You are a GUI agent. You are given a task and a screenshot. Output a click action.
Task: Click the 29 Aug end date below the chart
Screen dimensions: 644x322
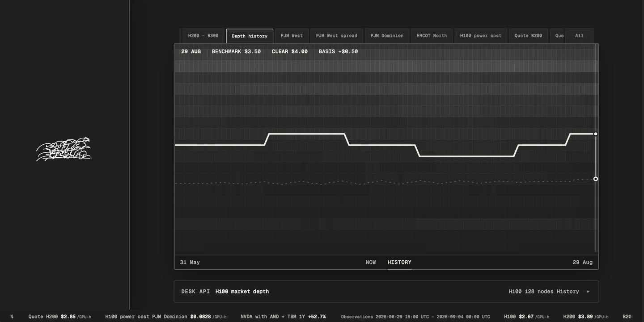[x=583, y=262]
